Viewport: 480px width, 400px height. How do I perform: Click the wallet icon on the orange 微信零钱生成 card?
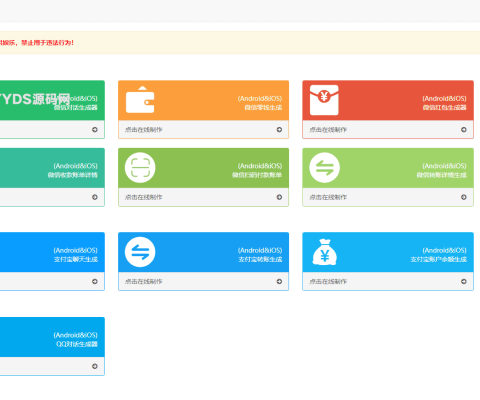140,100
